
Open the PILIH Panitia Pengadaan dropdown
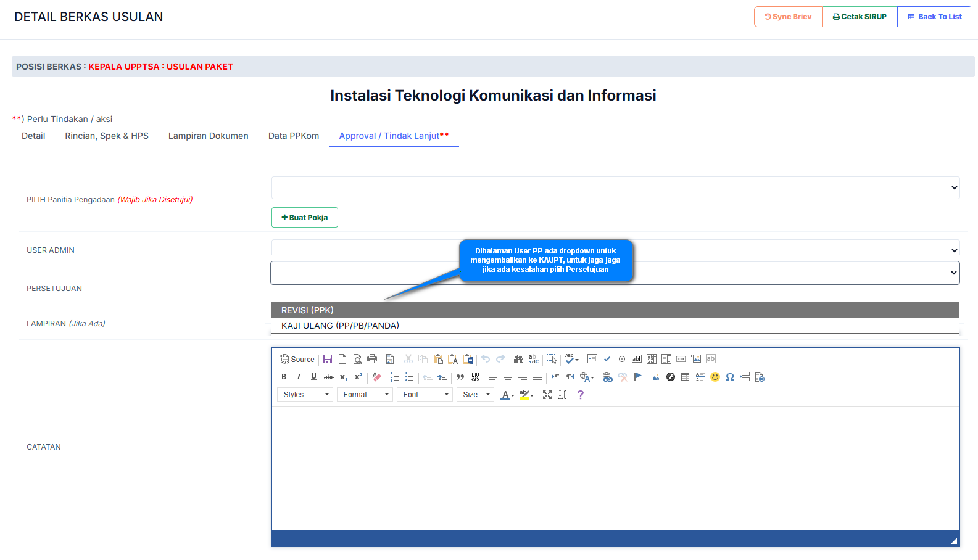[x=615, y=187]
